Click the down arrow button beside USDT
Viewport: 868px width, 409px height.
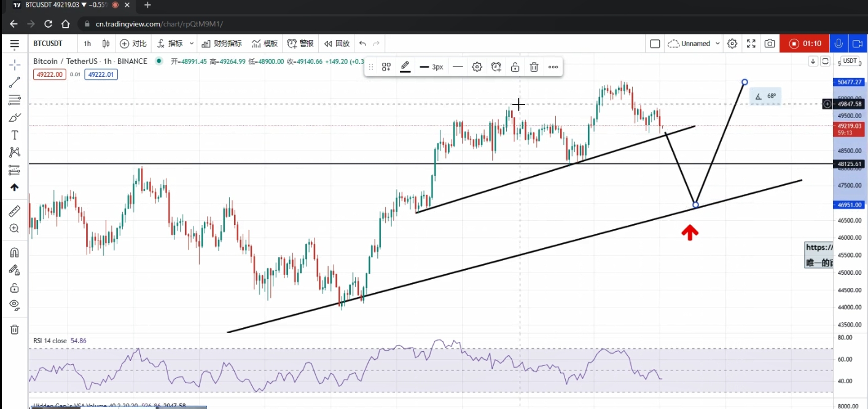click(813, 61)
